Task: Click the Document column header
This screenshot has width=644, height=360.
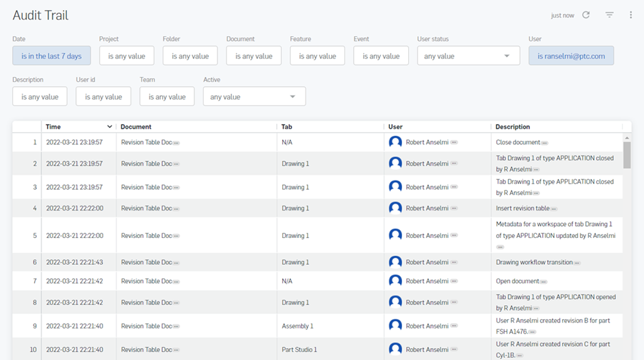Action: pos(136,127)
